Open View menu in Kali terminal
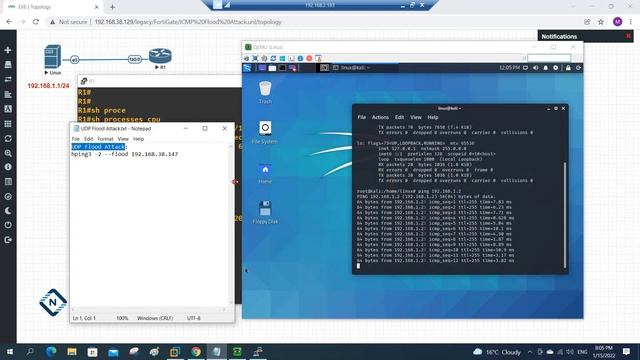Viewport: 640px width, 360px height. coord(416,117)
